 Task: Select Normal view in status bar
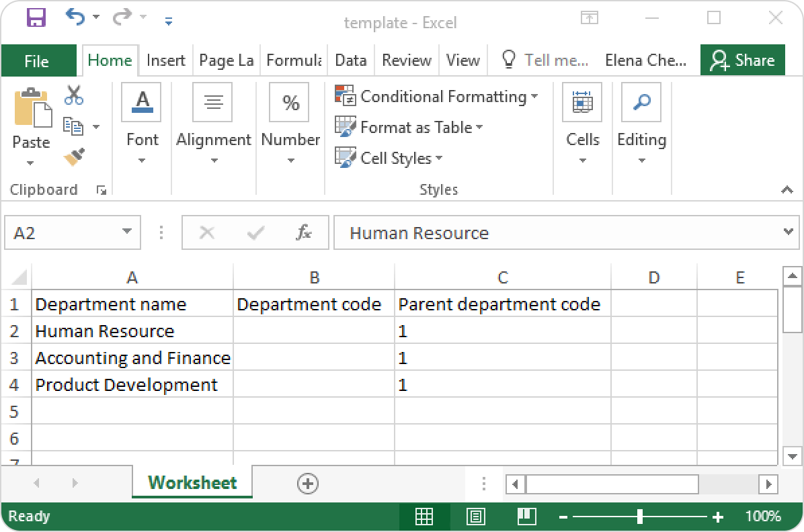click(x=424, y=517)
